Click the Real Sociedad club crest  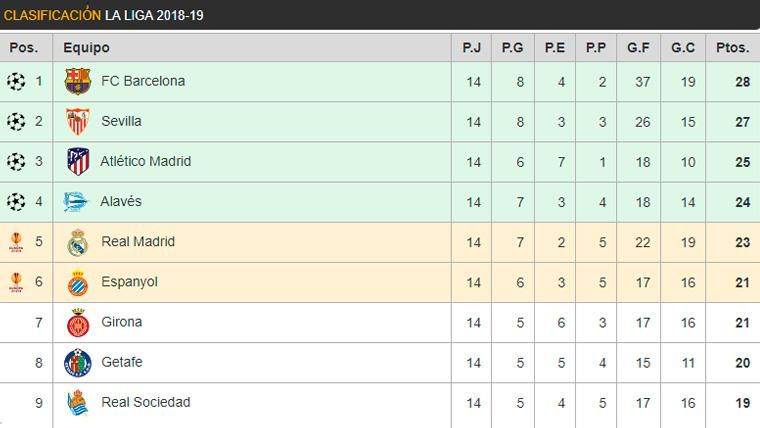[x=77, y=403]
